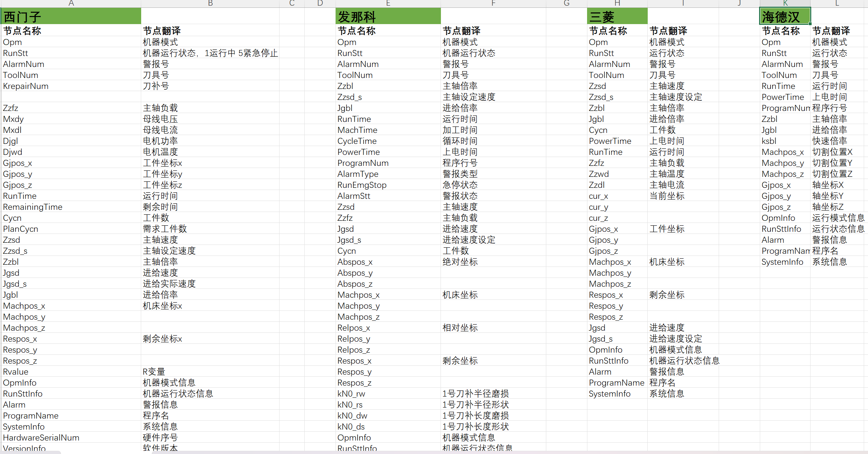Select column E header
This screenshot has width=868, height=454.
click(388, 3)
